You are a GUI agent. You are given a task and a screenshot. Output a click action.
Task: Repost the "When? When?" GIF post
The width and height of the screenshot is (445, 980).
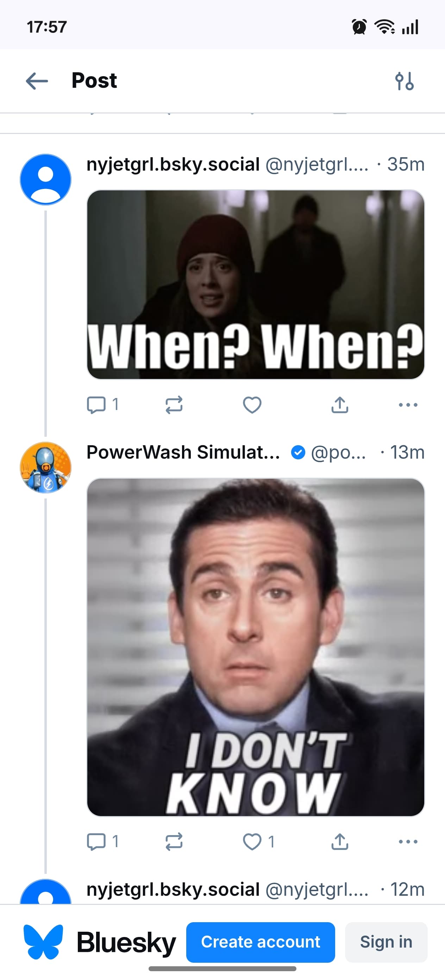click(174, 404)
